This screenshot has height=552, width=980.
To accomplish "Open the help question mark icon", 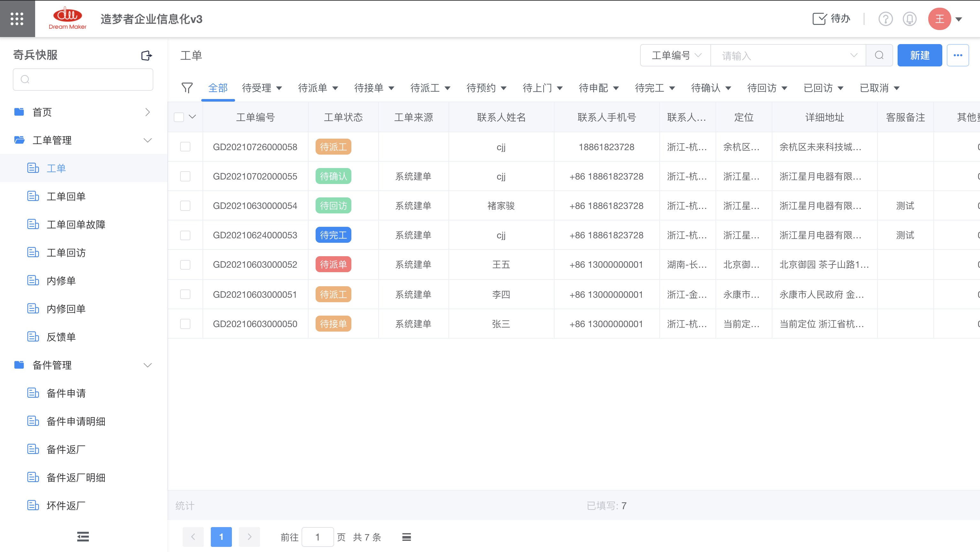I will point(885,19).
